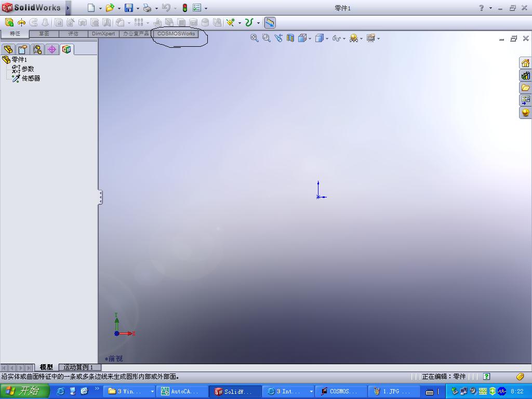The height and width of the screenshot is (399, 532).
Task: Open Curves dropdown arrow
Action: (x=258, y=23)
